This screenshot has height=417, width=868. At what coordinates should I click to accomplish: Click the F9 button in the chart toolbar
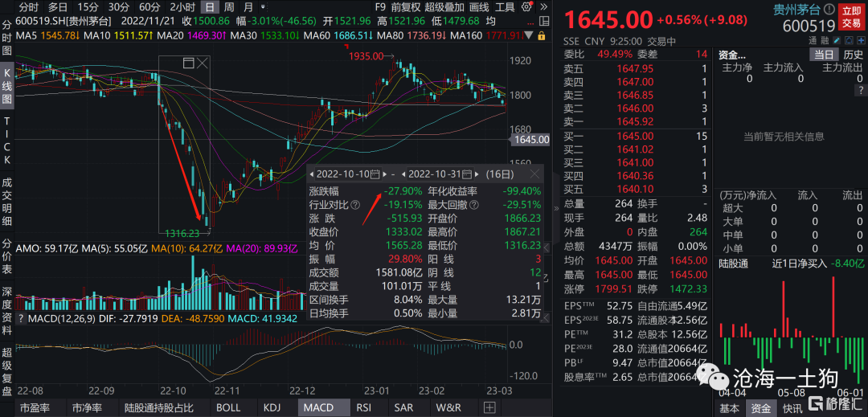click(380, 8)
